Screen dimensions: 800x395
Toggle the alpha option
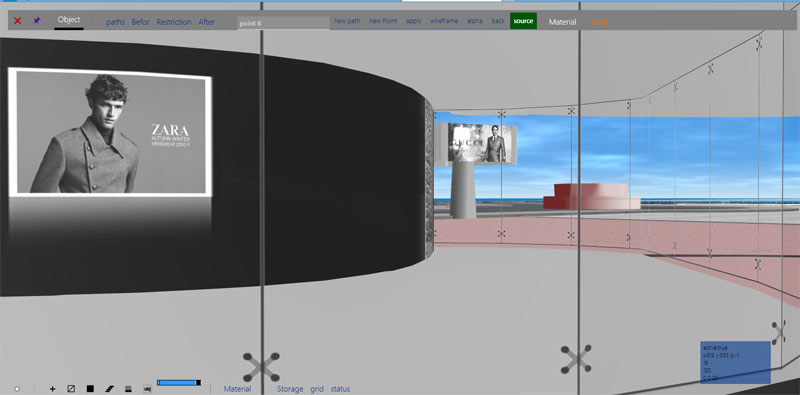point(474,21)
